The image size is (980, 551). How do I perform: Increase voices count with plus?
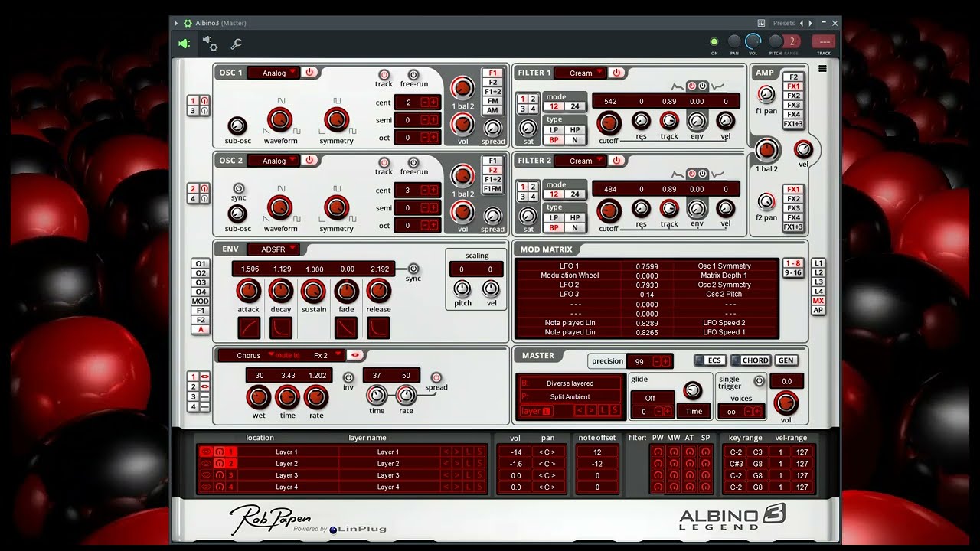point(757,412)
